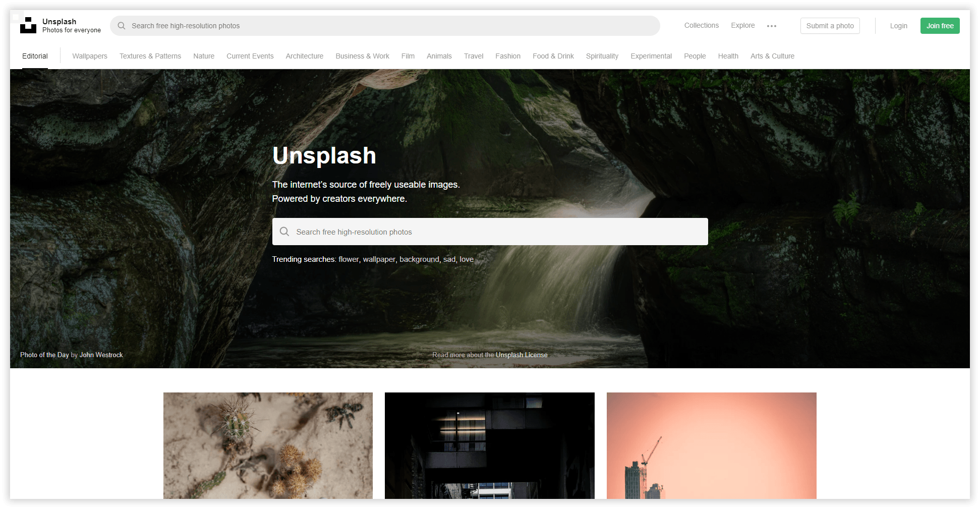The image size is (980, 509).
Task: Open the three-dots more menu
Action: pyautogui.click(x=772, y=26)
